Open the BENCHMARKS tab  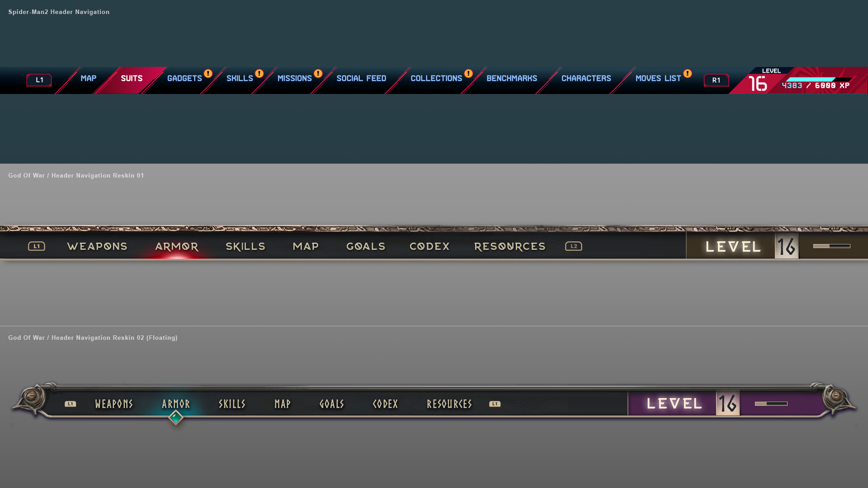coord(512,79)
